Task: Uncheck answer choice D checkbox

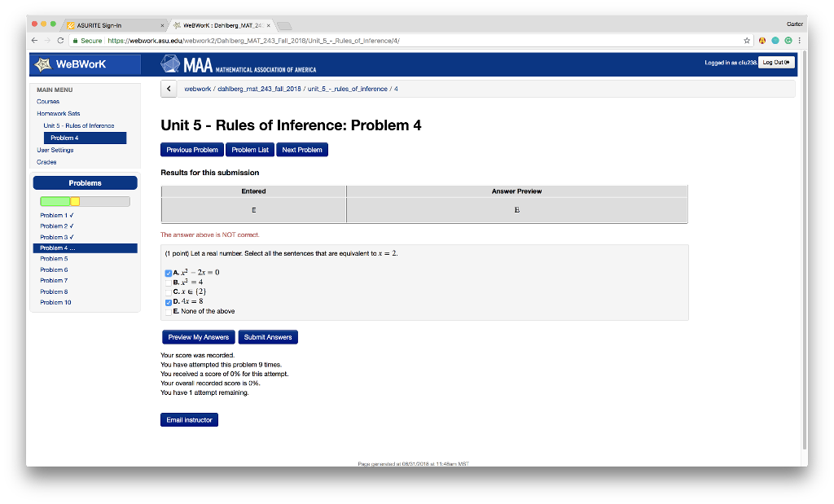Action: pyautogui.click(x=168, y=303)
